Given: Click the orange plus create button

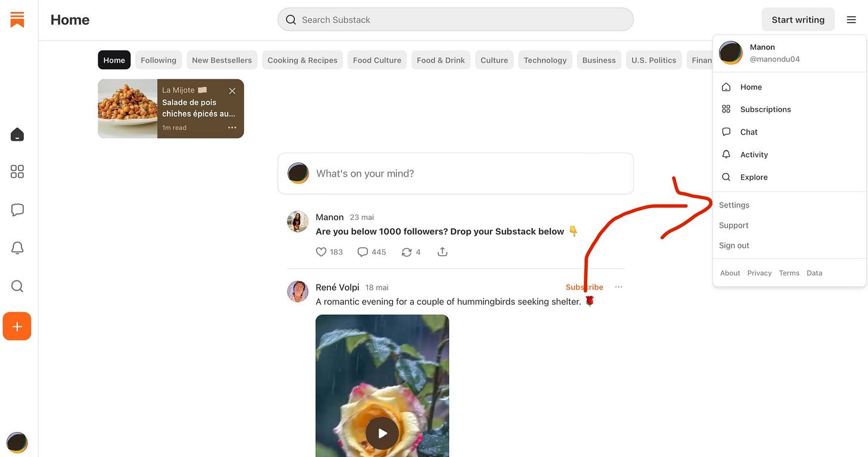Looking at the screenshot, I should tap(17, 326).
